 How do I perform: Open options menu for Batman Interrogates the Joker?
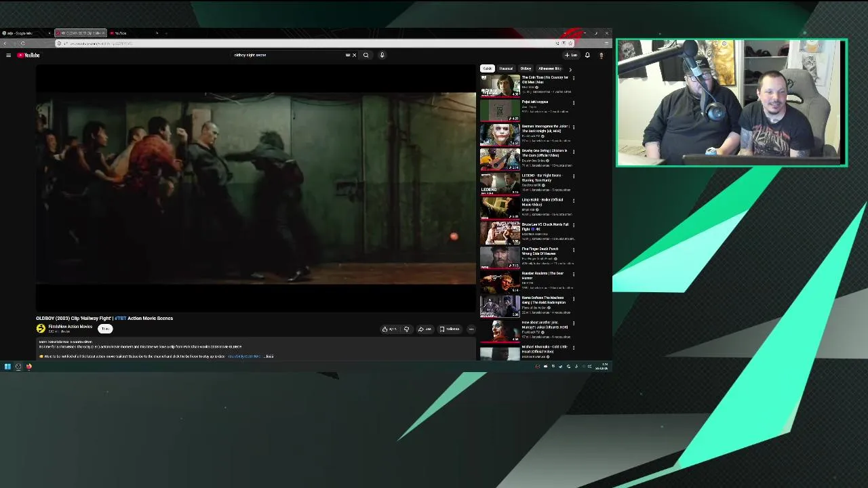(x=574, y=127)
